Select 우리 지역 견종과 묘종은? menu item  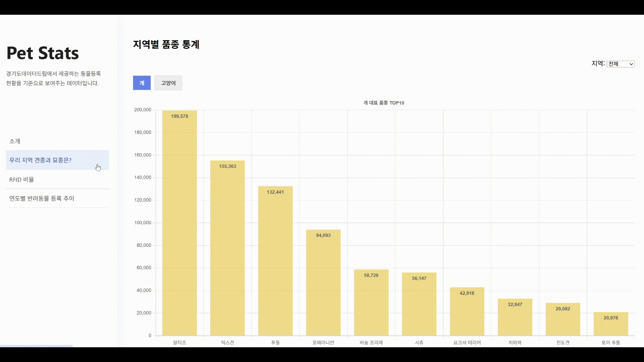[40, 160]
